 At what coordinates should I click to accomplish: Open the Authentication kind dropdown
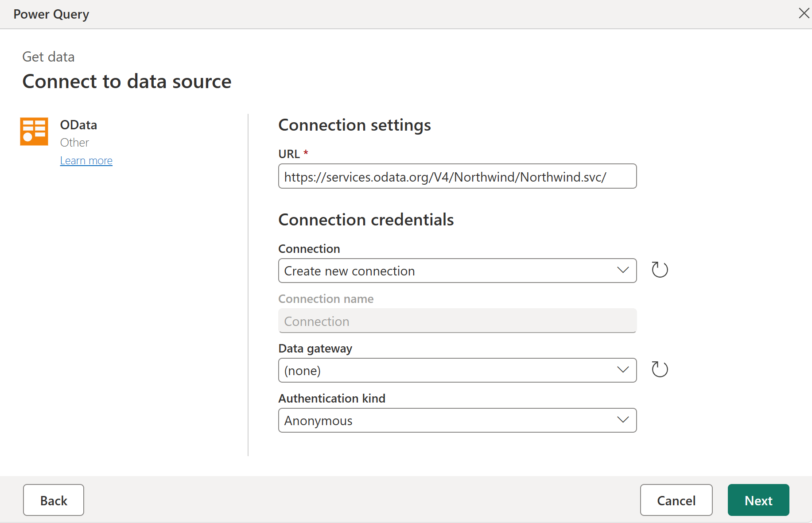(x=457, y=420)
